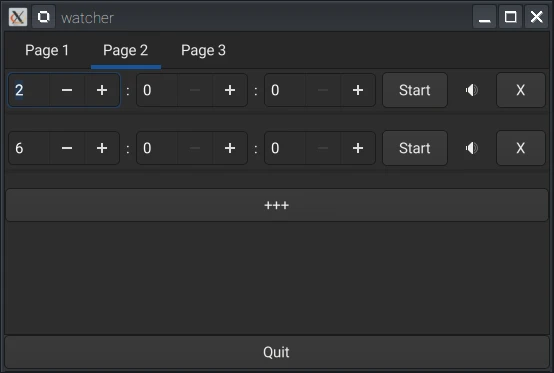Increase minutes on the first timer
This screenshot has height=373, width=554.
point(230,90)
